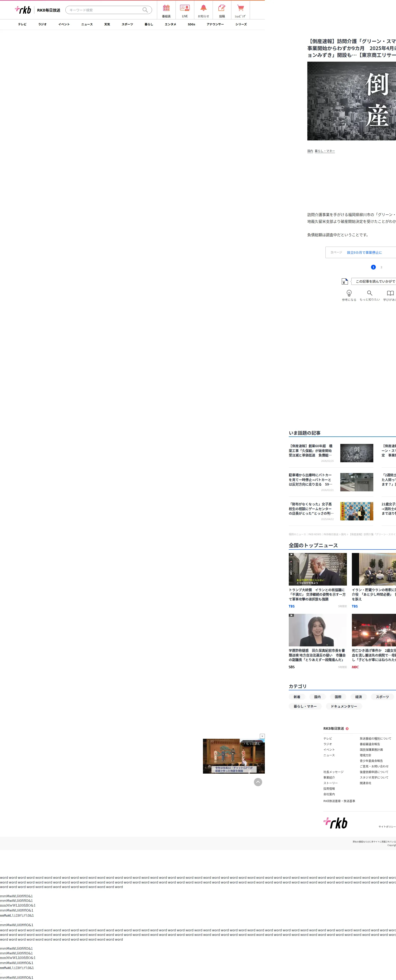
Task: Close the floating video ad
Action: pyautogui.click(x=262, y=736)
